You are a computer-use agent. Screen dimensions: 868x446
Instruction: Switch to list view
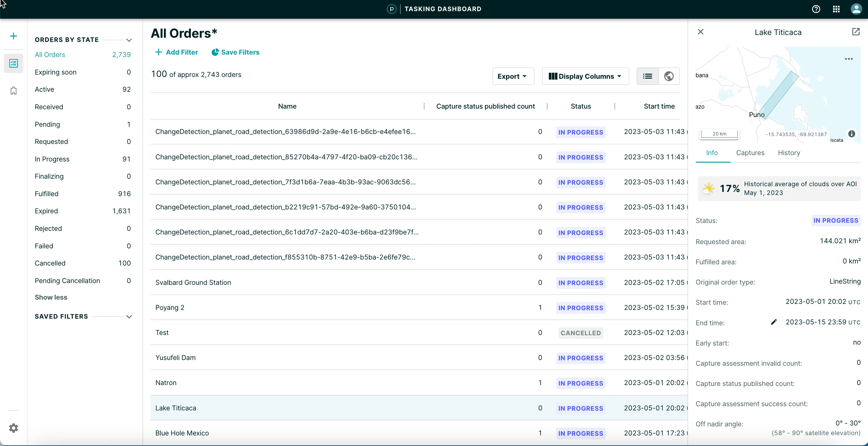point(647,76)
